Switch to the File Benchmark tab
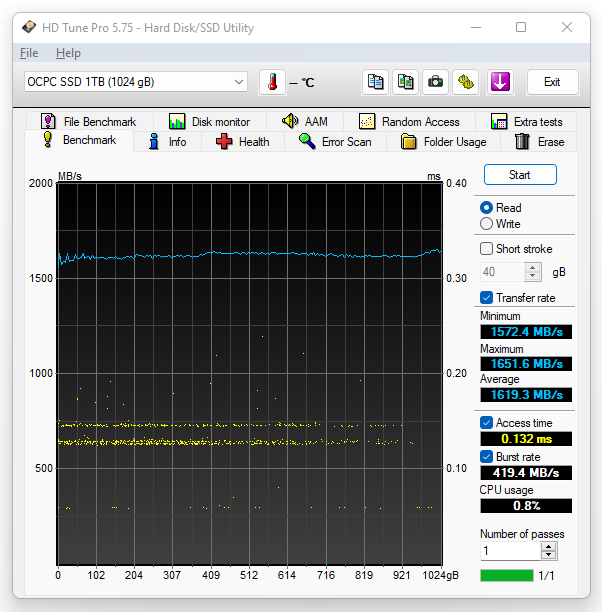Viewport: 602px width, 612px height. point(89,121)
